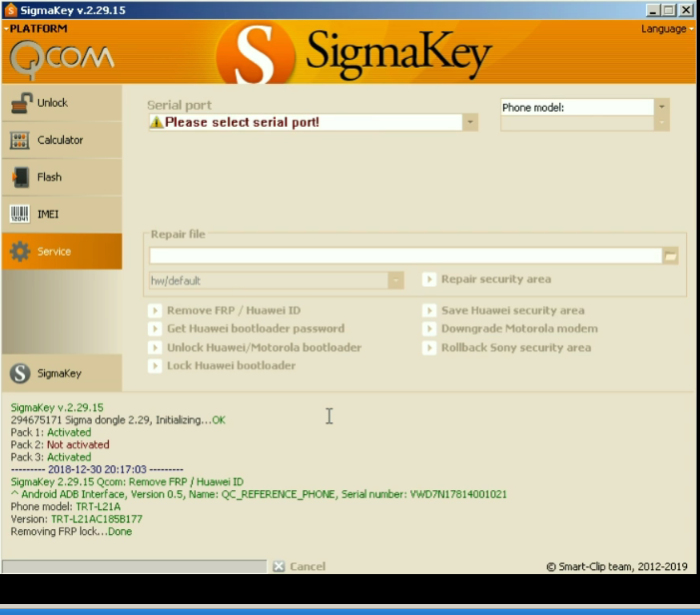Click log text 'Pack 2: Not activated'
The image size is (700, 615).
click(60, 444)
